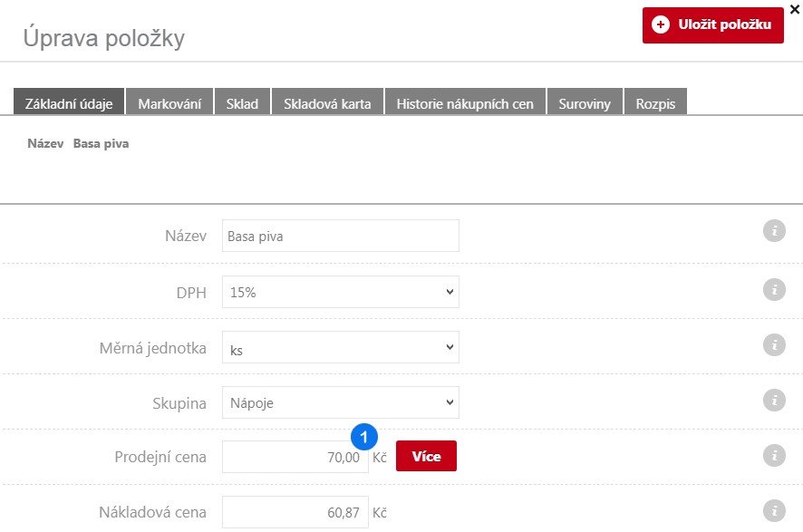View info for Měrná jednotka row
This screenshot has height=532, width=803.
(774, 344)
